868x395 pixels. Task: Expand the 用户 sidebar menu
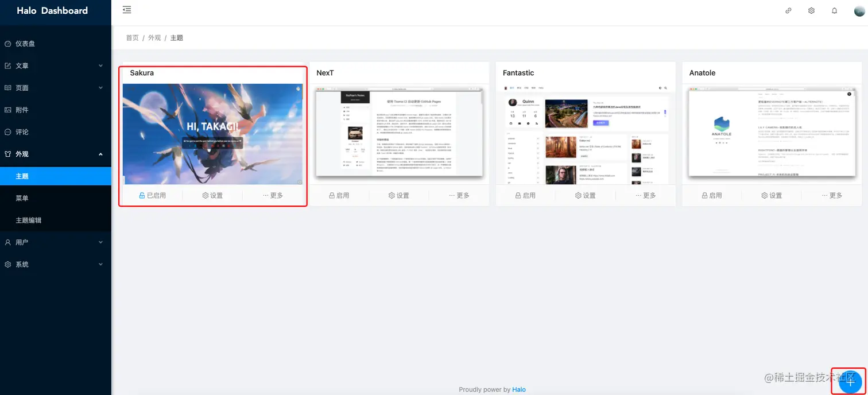click(x=56, y=242)
